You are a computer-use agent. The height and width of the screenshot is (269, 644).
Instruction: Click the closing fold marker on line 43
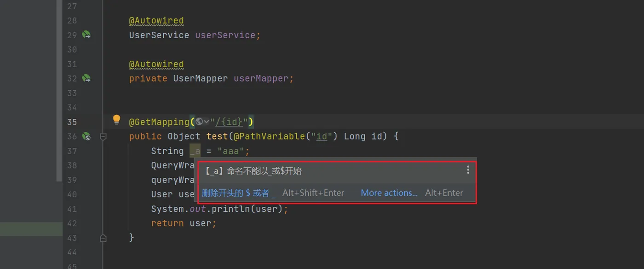[x=103, y=238]
